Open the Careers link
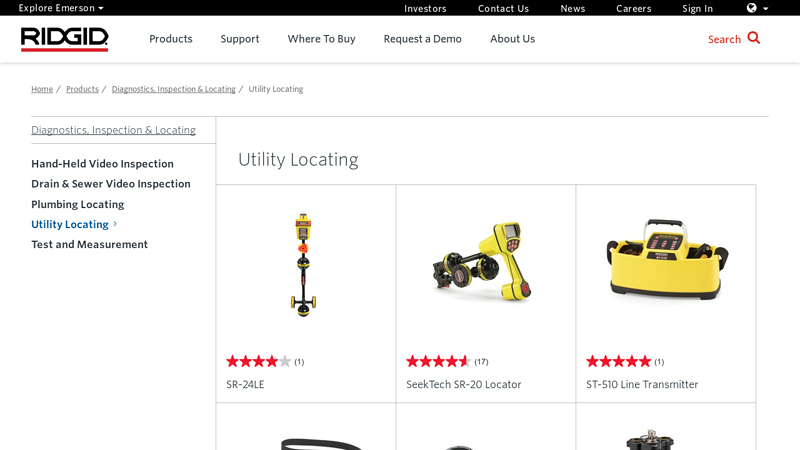Image resolution: width=800 pixels, height=450 pixels. (634, 9)
